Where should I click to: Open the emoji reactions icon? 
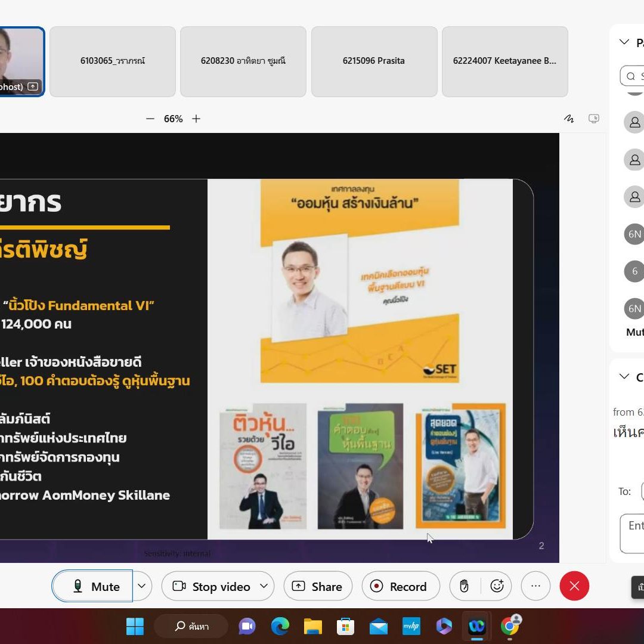point(497,586)
